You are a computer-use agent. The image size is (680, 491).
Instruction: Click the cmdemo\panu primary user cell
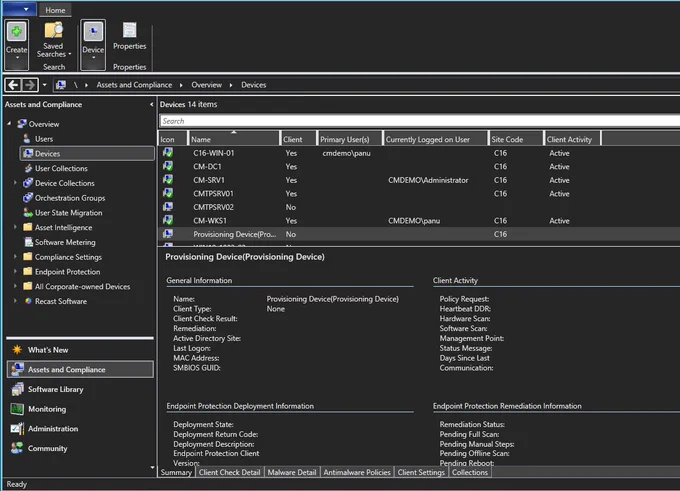(x=347, y=153)
